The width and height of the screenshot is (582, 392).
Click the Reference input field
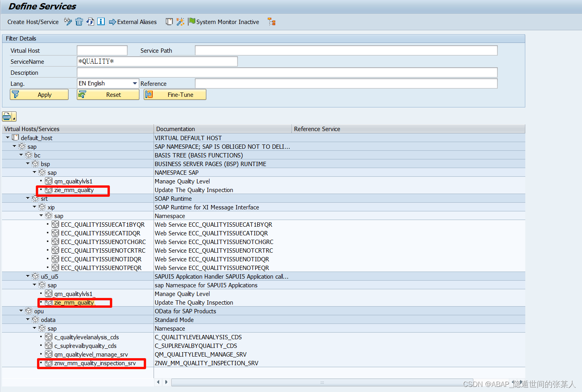346,83
